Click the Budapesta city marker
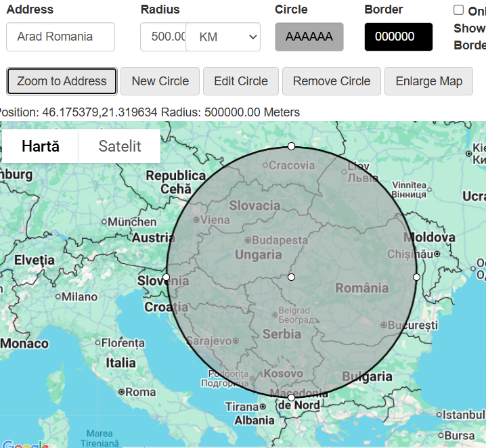Viewport: 486px width, 448px height. [248, 240]
